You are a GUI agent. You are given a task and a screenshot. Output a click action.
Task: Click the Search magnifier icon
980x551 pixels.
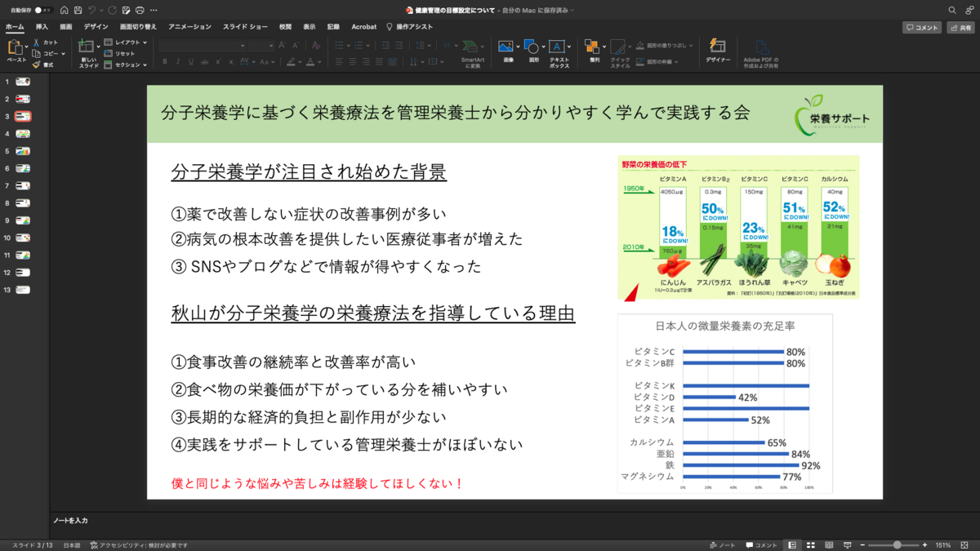click(x=952, y=10)
